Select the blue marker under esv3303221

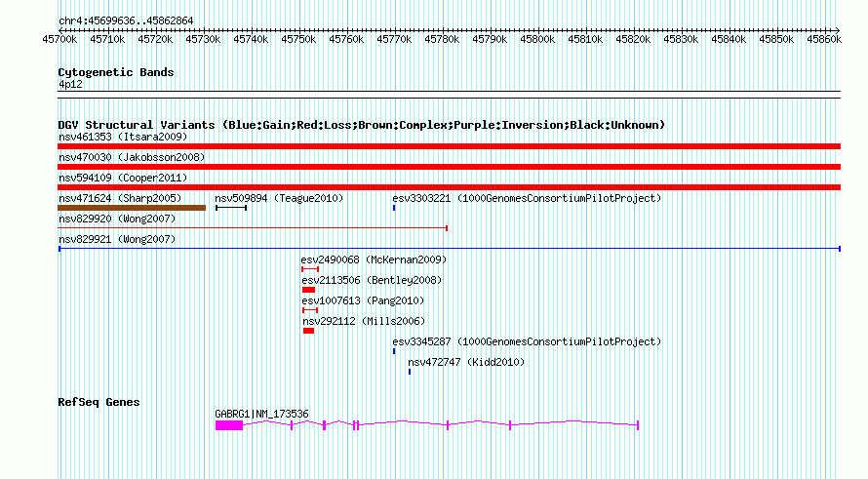pos(394,208)
